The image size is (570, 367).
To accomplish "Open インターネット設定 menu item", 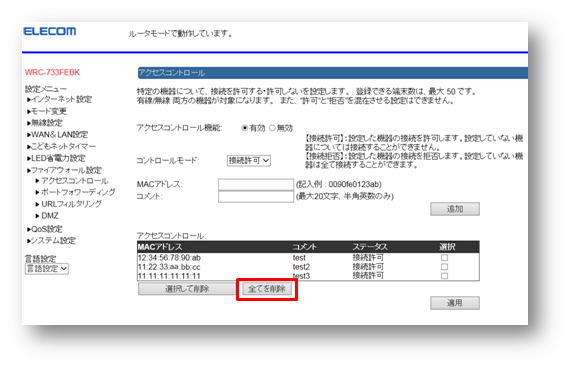I will 59,99.
